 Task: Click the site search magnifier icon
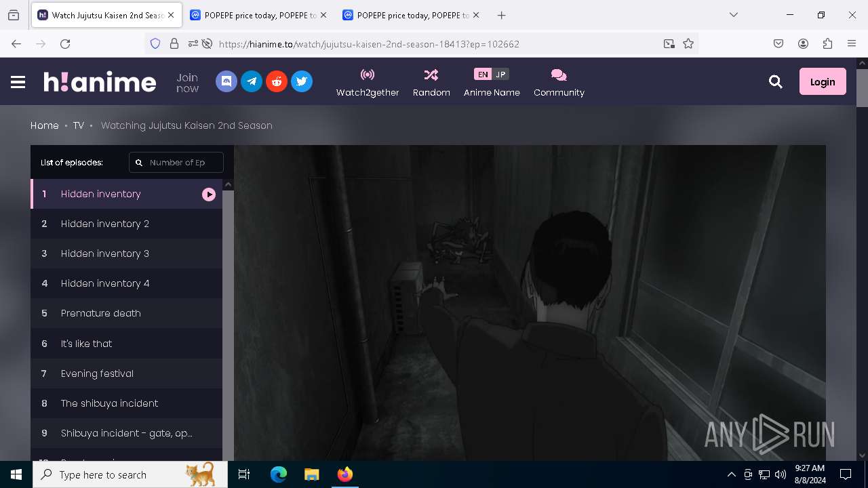click(x=776, y=82)
